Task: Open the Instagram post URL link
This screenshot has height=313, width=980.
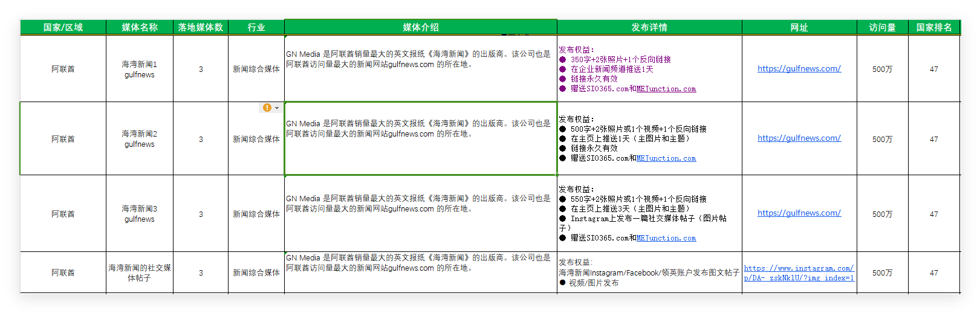Action: coord(799,273)
